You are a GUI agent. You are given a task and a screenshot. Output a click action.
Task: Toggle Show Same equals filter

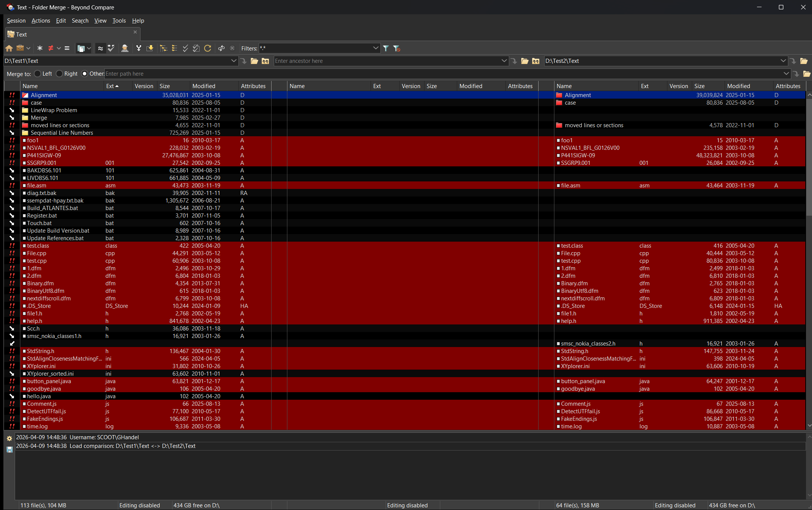click(x=67, y=48)
